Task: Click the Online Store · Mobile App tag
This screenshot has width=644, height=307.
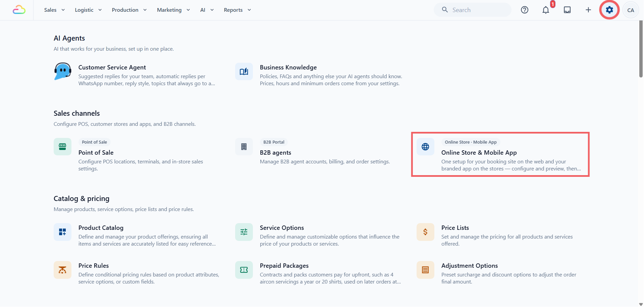Action: pyautogui.click(x=471, y=142)
